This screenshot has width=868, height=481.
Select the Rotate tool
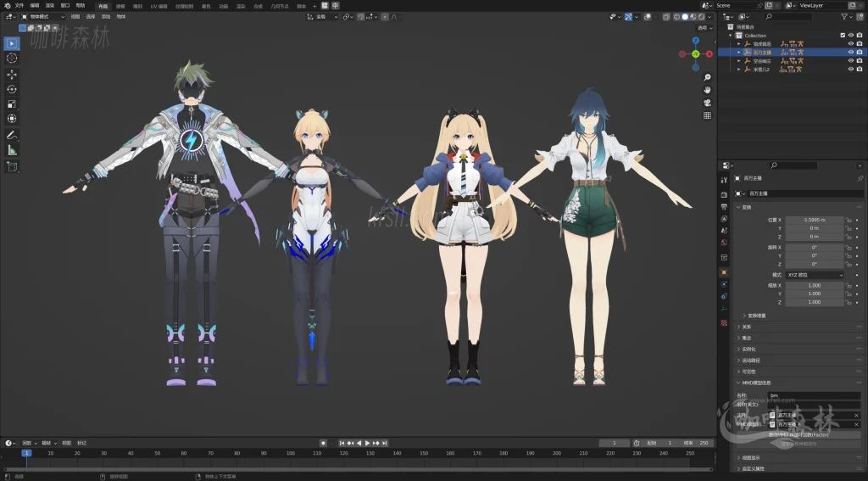12,89
